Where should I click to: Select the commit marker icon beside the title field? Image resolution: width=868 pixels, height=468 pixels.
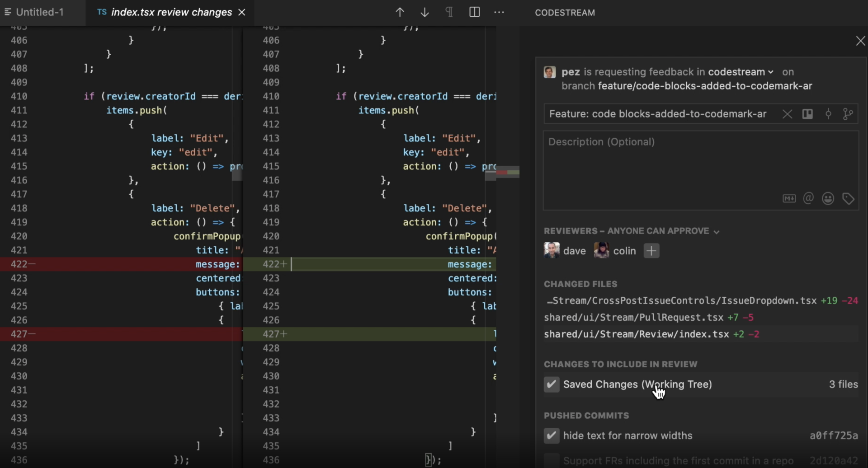[x=829, y=114]
